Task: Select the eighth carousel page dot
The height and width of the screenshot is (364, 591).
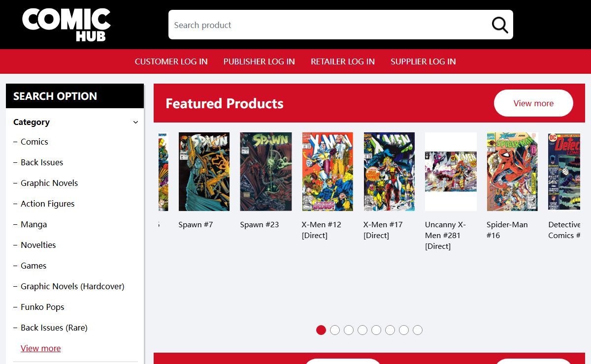Action: (x=418, y=330)
